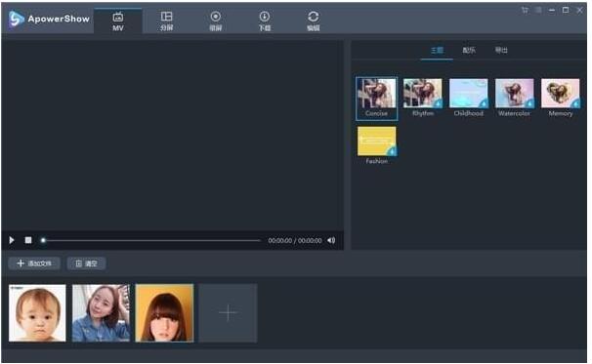Click the empty plus slot to add media

pos(228,313)
